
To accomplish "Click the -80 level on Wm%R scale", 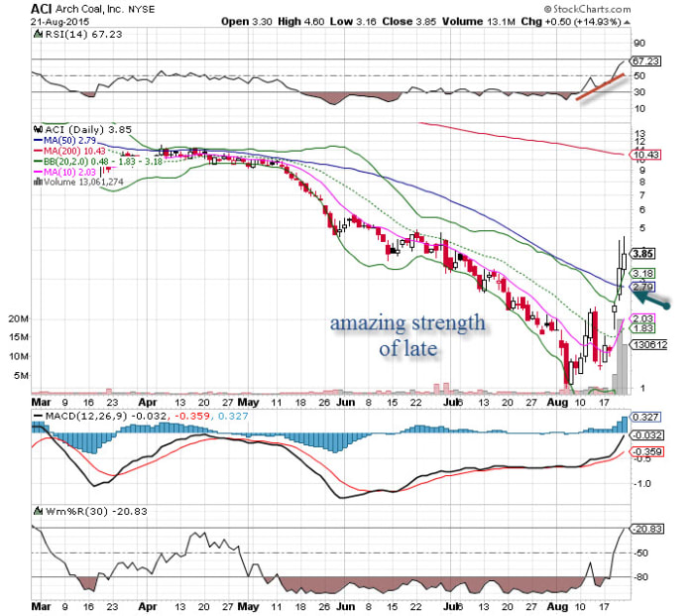I will (642, 576).
